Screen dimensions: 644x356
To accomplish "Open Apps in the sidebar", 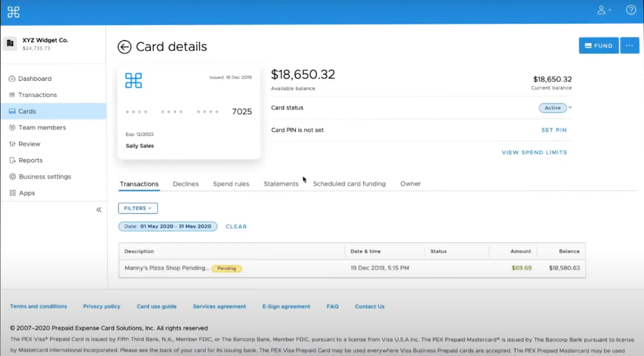I will [26, 193].
